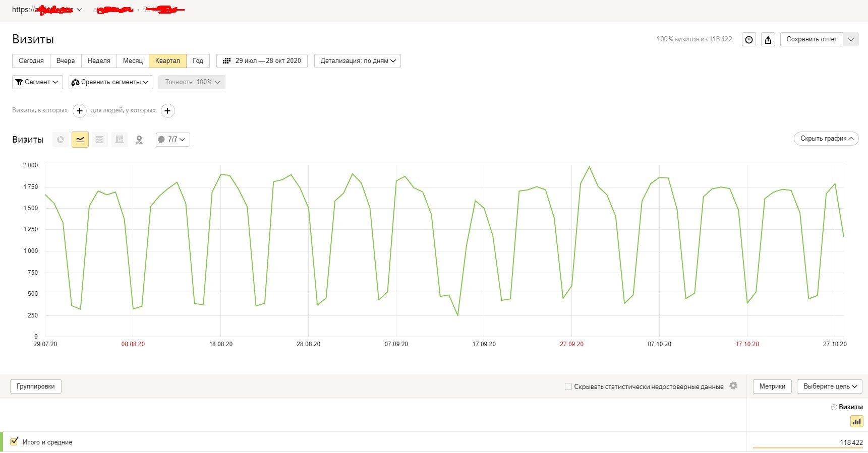Switch chart to column bar view

point(120,140)
